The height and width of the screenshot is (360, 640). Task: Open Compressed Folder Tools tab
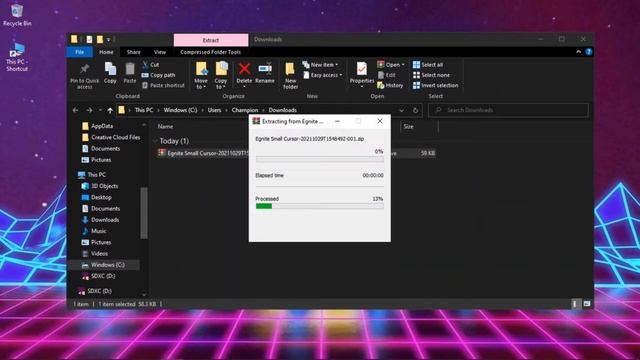pyautogui.click(x=210, y=52)
